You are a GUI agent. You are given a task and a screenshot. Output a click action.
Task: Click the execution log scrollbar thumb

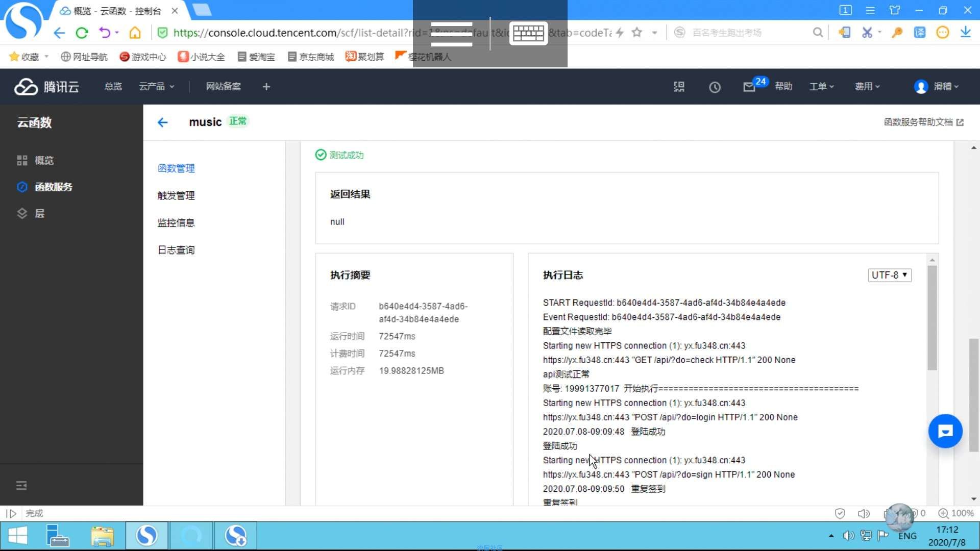pos(932,318)
